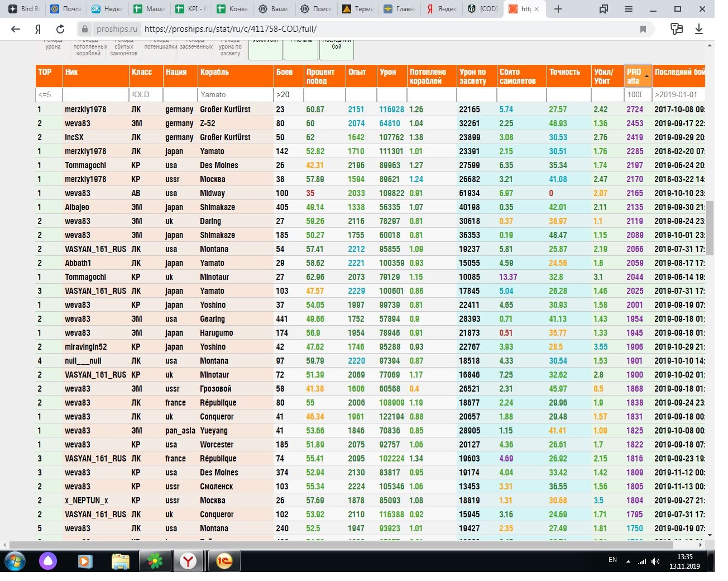The height and width of the screenshot is (581, 728).
Task: Sort table by Корабль column header
Action: pos(236,76)
